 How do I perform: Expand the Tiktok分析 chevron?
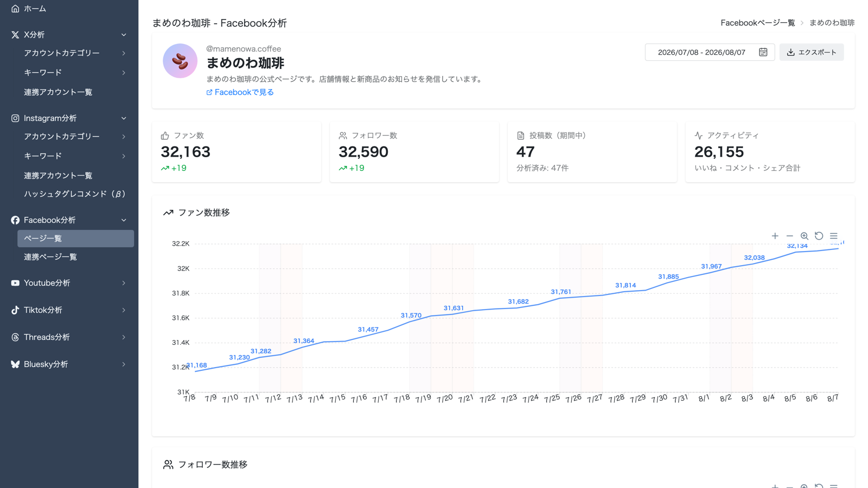point(124,310)
